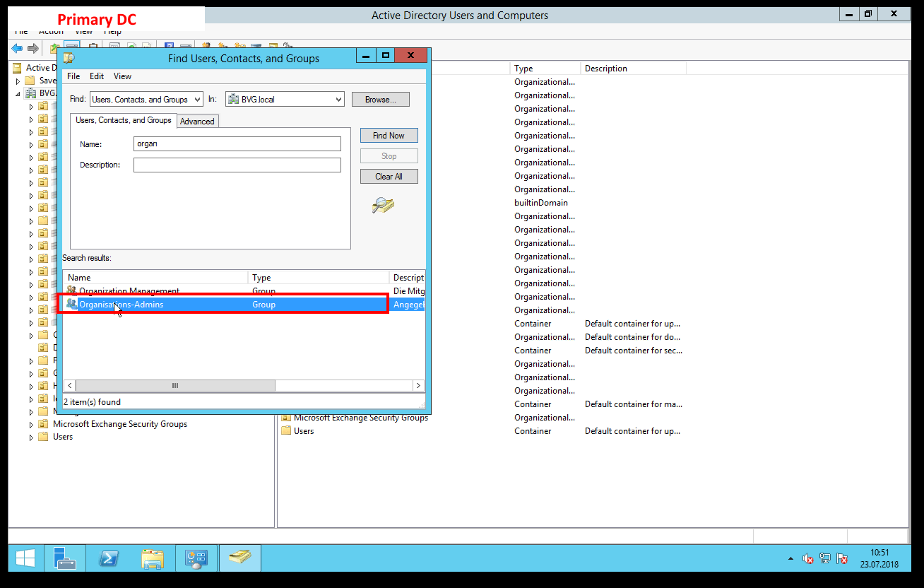Select the Users, Contacts, and Groups tab

pos(124,120)
